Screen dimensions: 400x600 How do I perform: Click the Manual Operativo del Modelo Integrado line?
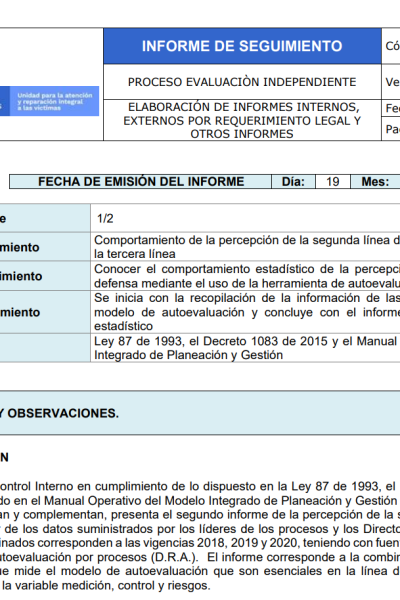click(199, 501)
